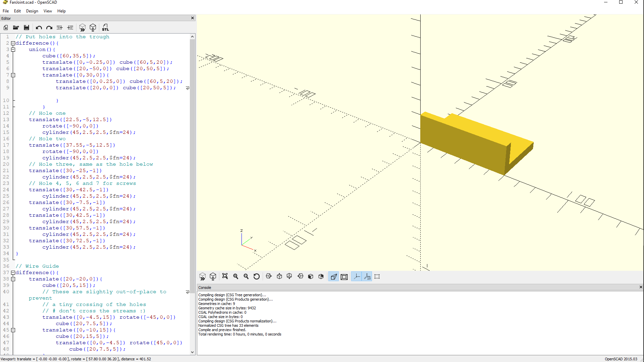Switch to the bottom view
The height and width of the screenshot is (362, 644).
(289, 276)
